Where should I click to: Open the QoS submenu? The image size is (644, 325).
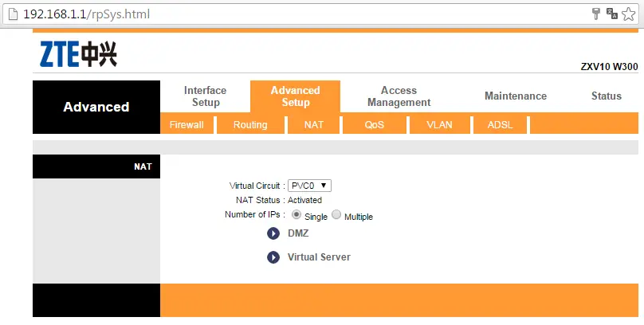point(374,125)
